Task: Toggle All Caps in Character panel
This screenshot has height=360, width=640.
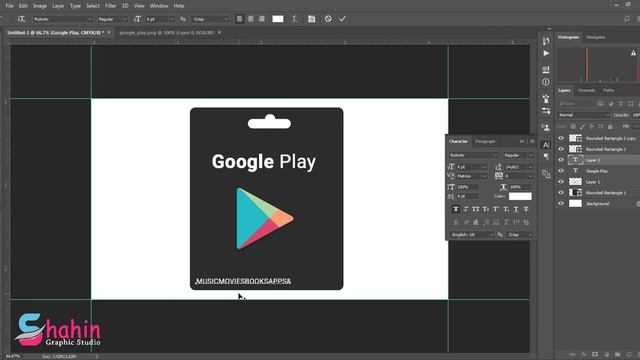Action: 476,209
